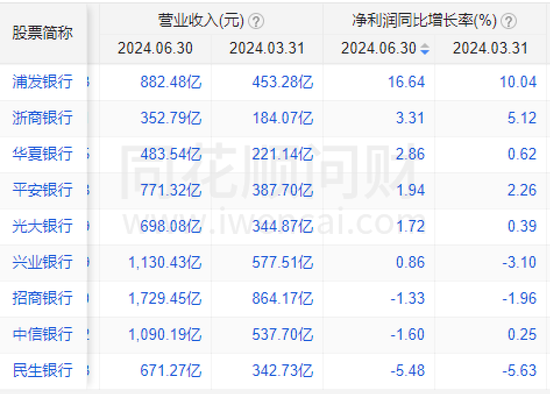Image resolution: width=550 pixels, height=394 pixels.
Task: Open 浦发银行 stock link
Action: pos(42,82)
